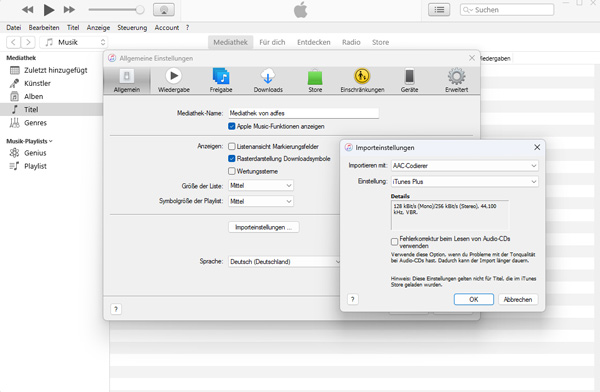
Task: Open the Größe der Liste dropdown
Action: (x=261, y=186)
